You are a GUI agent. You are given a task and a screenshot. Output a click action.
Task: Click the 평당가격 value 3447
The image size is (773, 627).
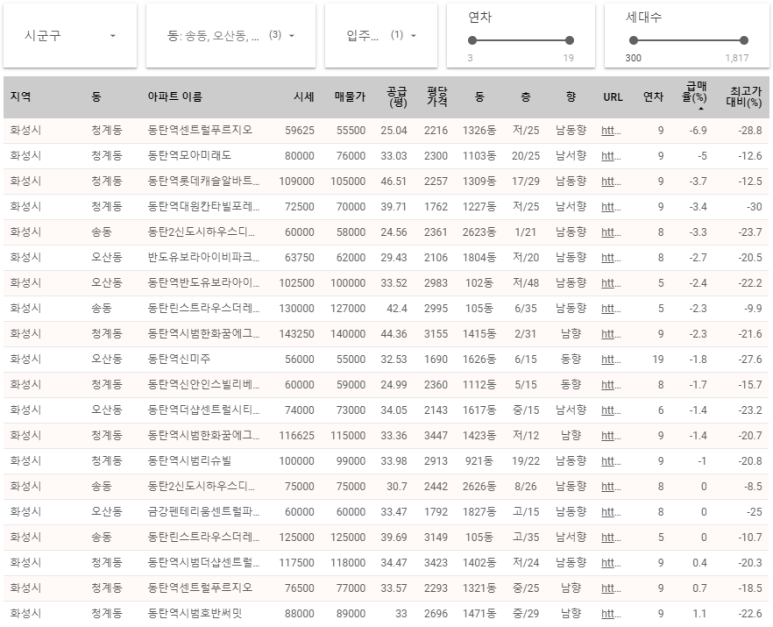436,436
